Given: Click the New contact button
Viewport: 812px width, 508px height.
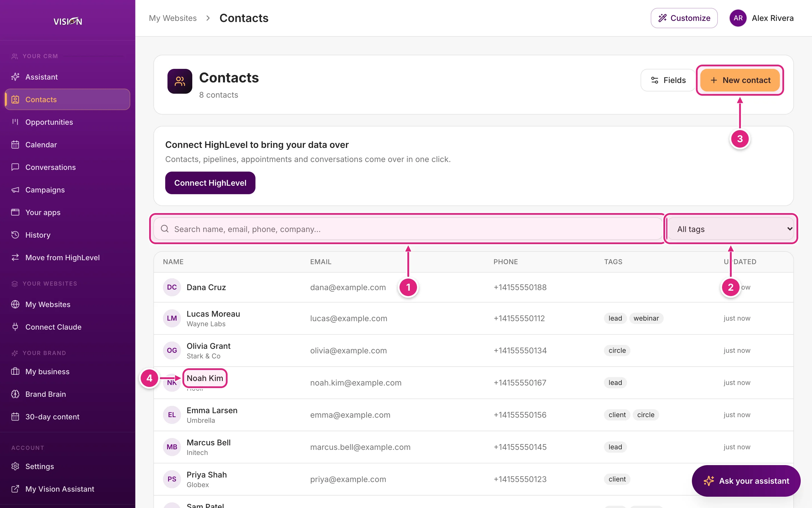Looking at the screenshot, I should click(x=740, y=80).
